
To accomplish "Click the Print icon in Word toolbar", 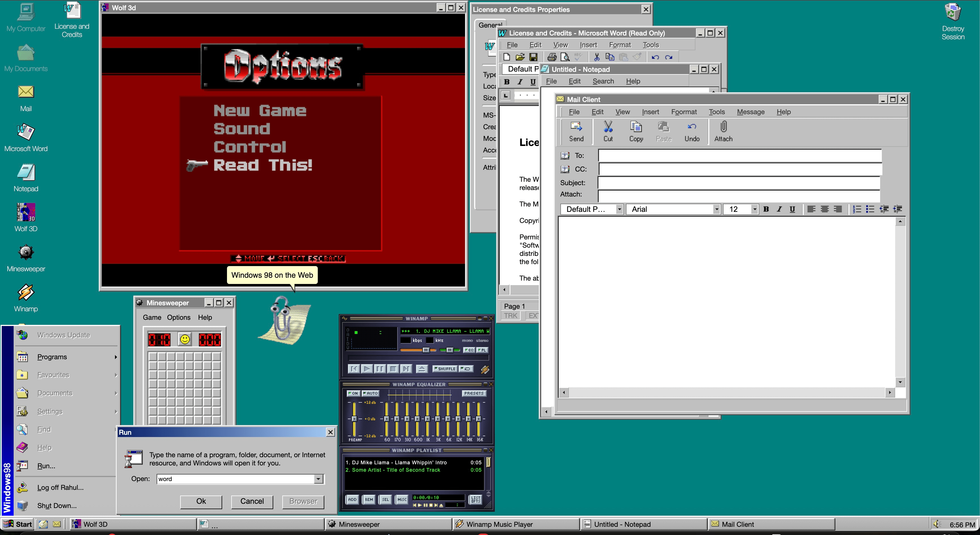I will 552,57.
